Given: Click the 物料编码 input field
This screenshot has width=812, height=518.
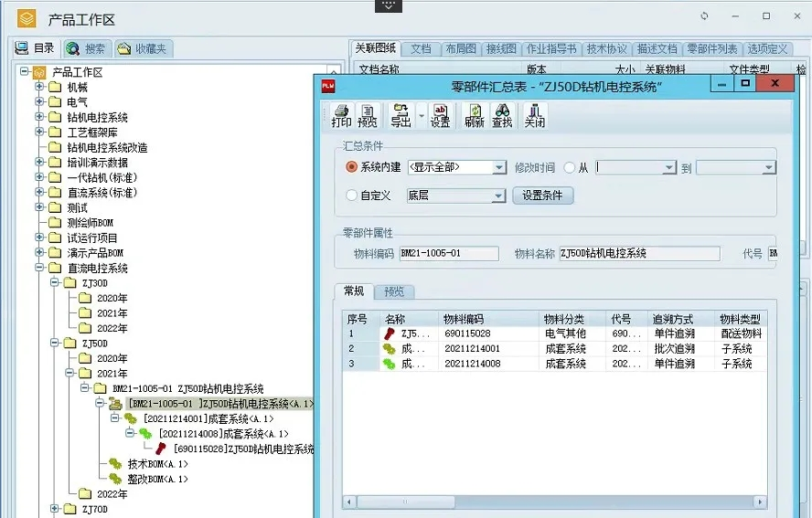Looking at the screenshot, I should click(x=448, y=254).
